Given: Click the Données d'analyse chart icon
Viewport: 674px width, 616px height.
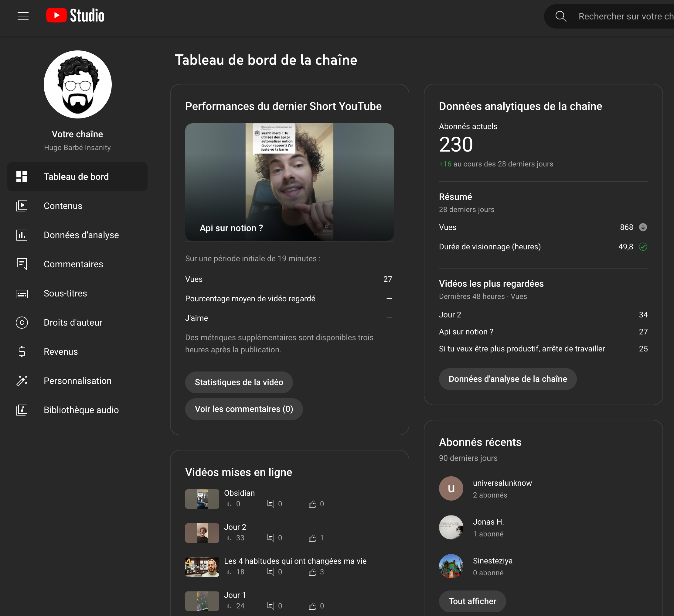Looking at the screenshot, I should click(x=22, y=235).
